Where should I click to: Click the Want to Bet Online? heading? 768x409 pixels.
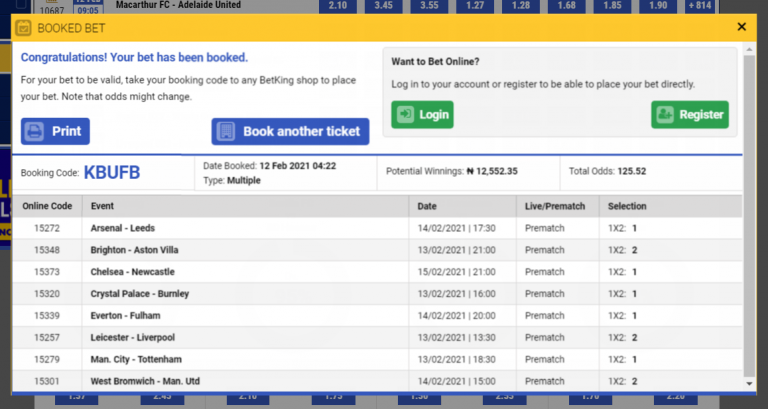tap(435, 62)
